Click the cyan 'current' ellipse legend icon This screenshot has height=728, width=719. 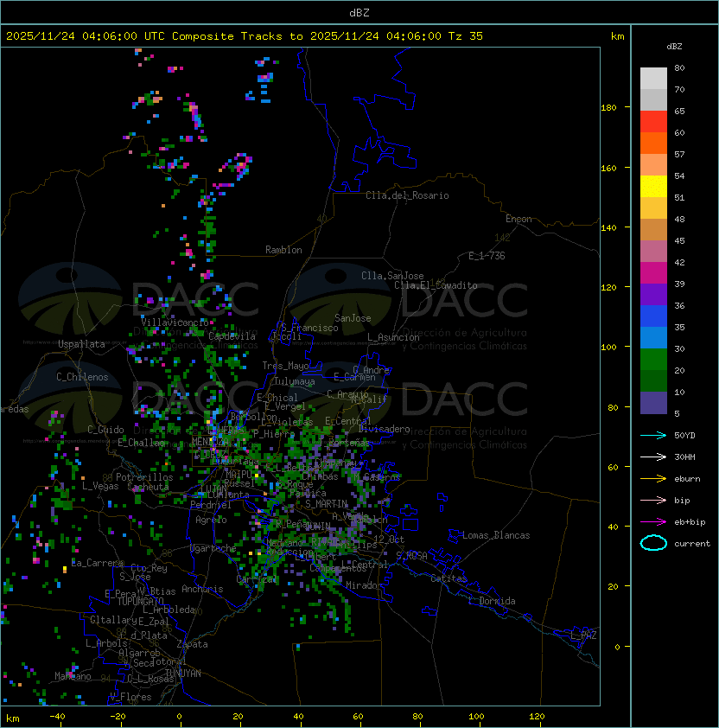pyautogui.click(x=653, y=543)
